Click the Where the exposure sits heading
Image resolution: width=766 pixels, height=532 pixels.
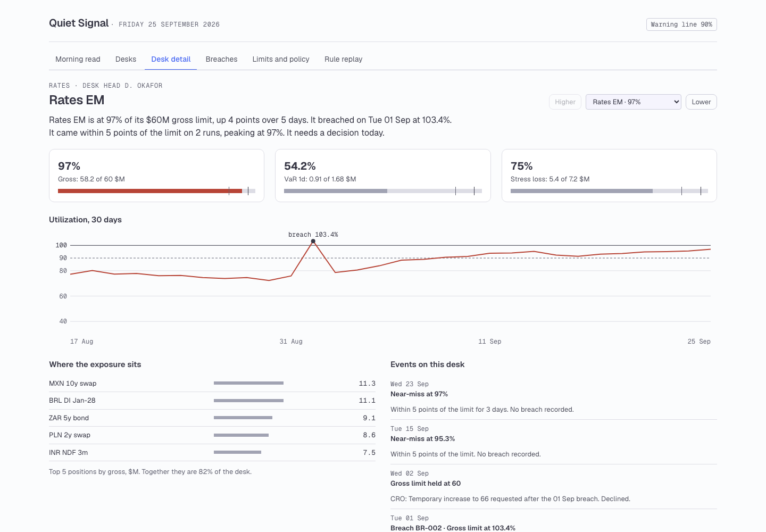[95, 364]
